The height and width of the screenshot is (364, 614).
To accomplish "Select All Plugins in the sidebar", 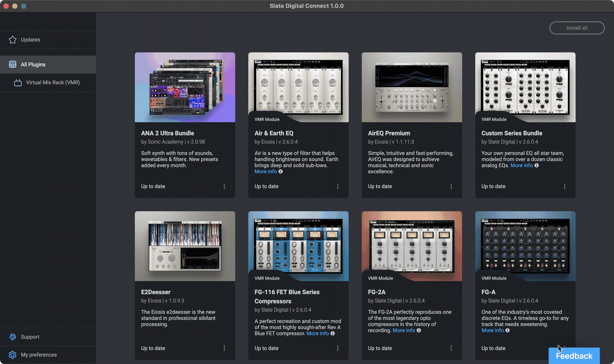I will (x=48, y=65).
